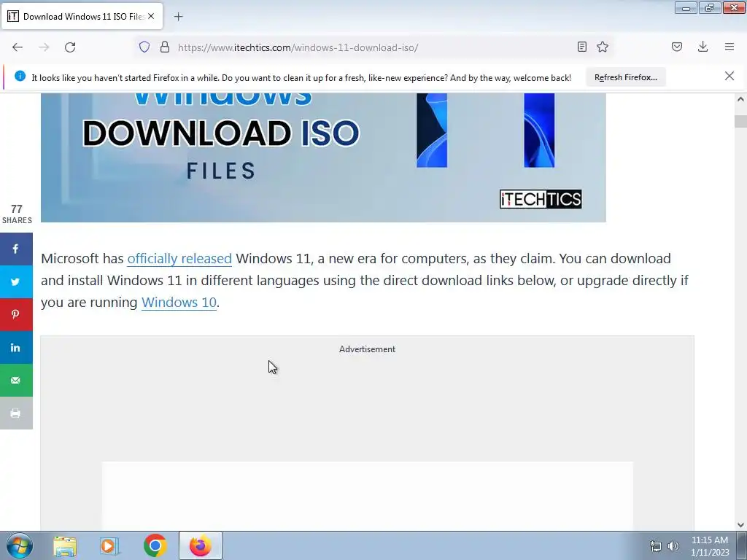Click the Show desktop button
The width and height of the screenshot is (747, 560).
click(x=742, y=545)
